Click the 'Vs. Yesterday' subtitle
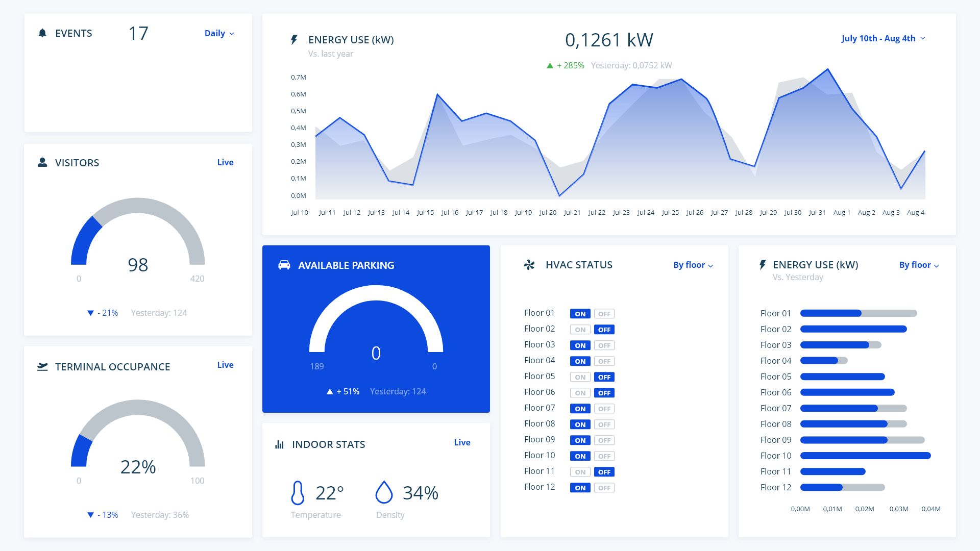Screen dimensions: 980x551 tap(798, 277)
